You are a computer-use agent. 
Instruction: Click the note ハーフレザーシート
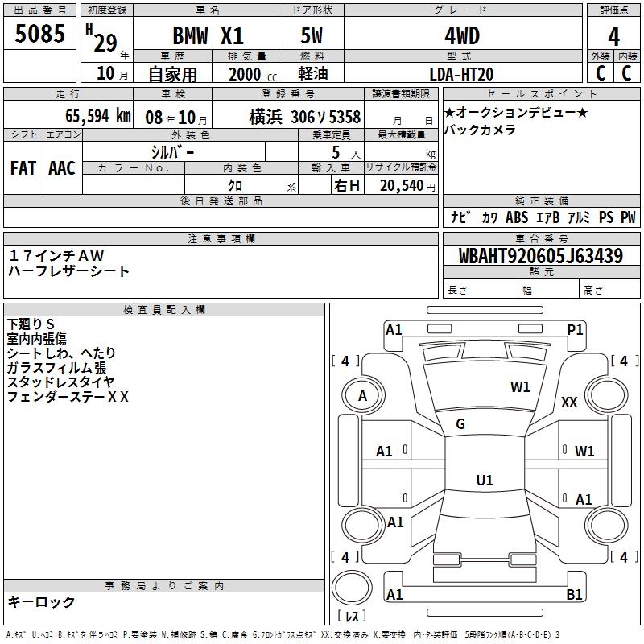(x=68, y=271)
